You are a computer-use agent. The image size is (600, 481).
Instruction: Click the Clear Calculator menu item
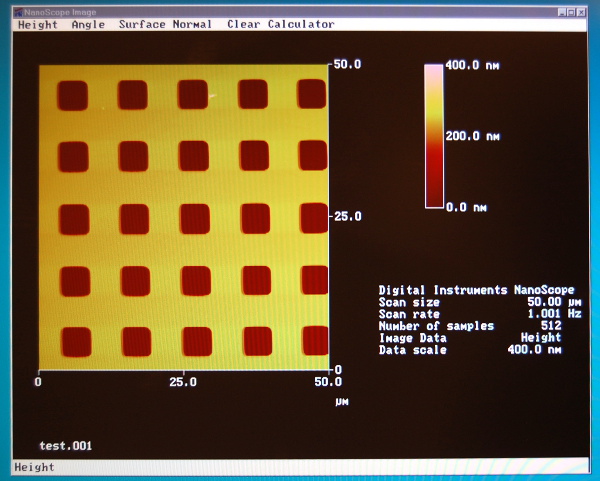pyautogui.click(x=280, y=24)
